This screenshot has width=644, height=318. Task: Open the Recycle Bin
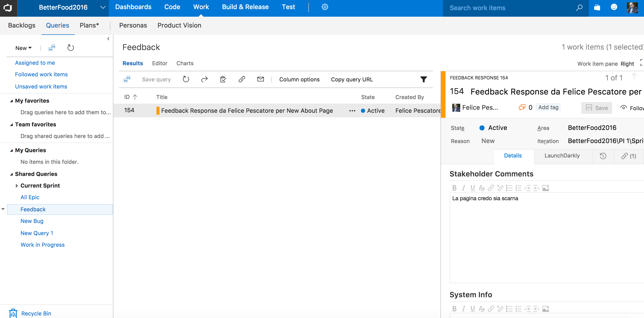coord(30,313)
